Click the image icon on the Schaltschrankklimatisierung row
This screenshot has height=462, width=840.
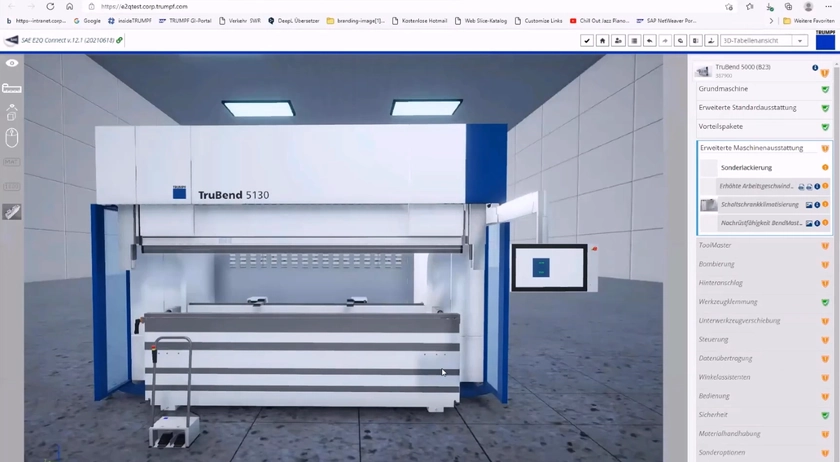tap(809, 205)
